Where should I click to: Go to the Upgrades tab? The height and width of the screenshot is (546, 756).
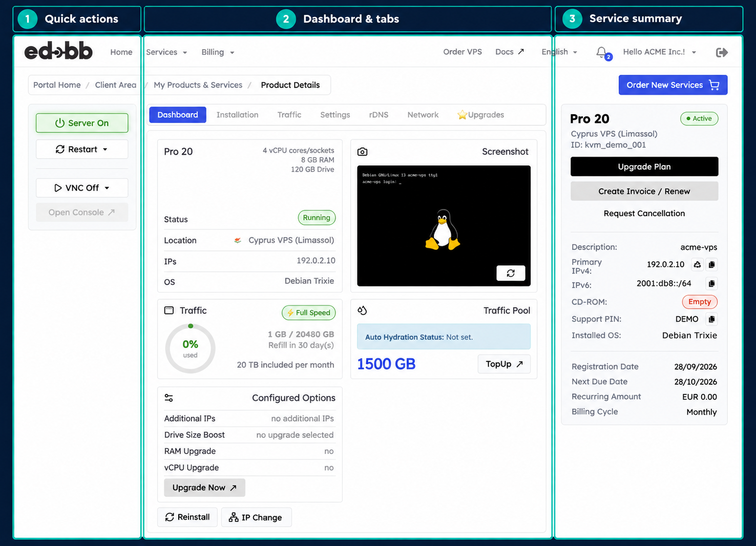[x=480, y=115]
